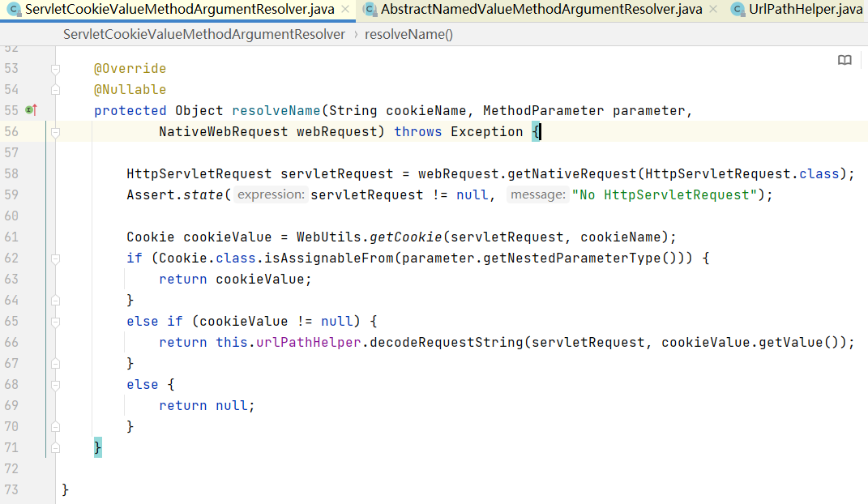Collapse the method body fold at line 56

coord(55,132)
